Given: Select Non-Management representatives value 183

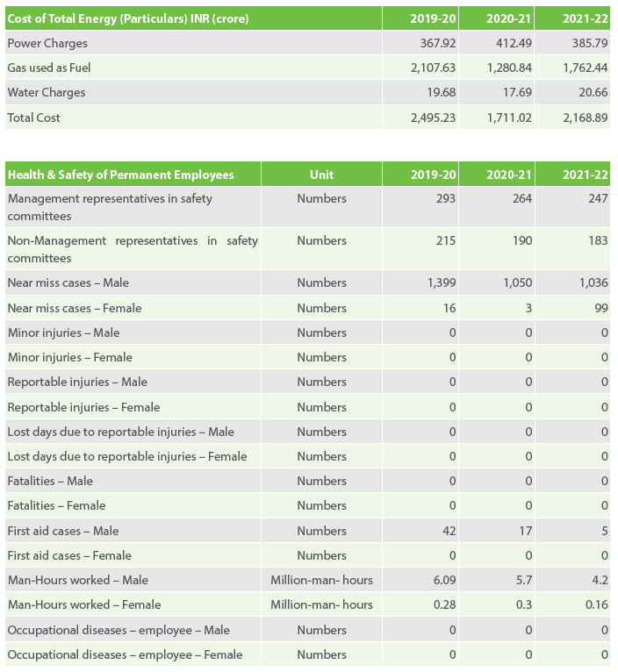Looking at the screenshot, I should [x=598, y=241].
